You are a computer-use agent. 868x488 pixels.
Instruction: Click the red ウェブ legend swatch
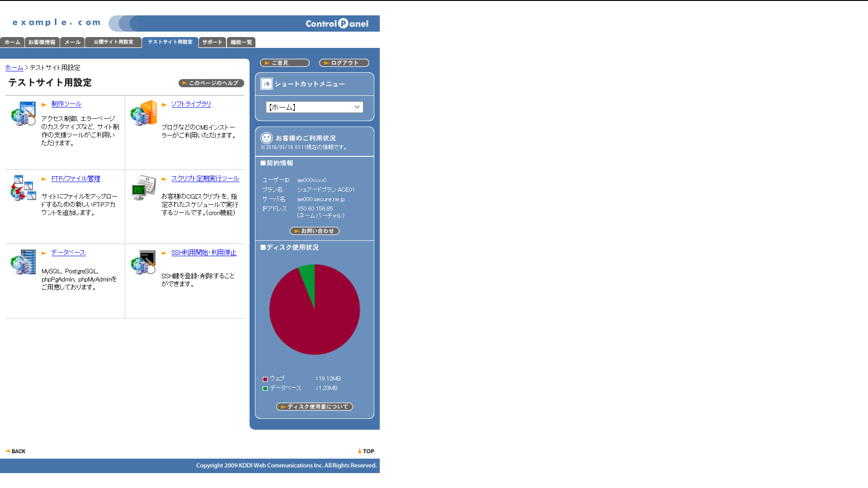(265, 379)
